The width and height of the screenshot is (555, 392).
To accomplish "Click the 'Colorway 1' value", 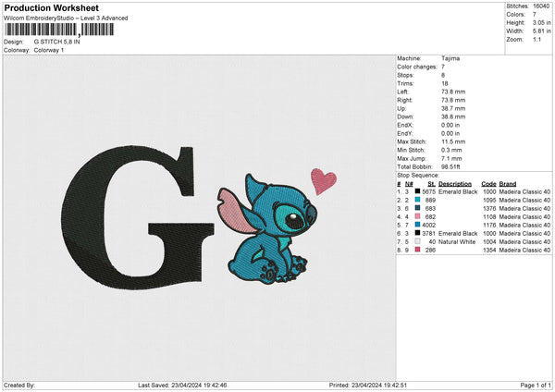I will click(x=49, y=50).
